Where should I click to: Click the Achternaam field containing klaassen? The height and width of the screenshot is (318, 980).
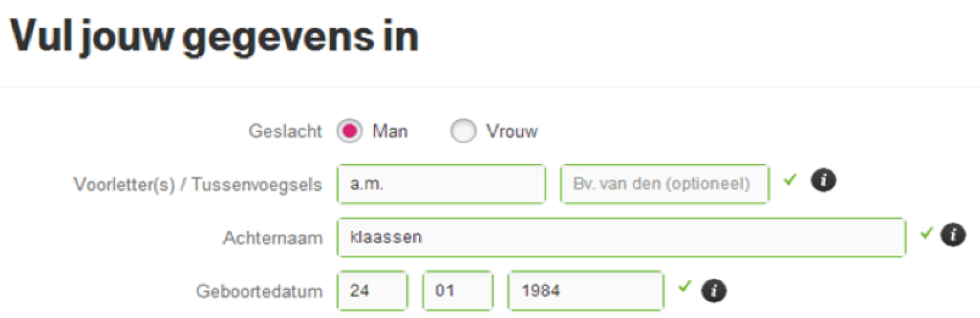tap(621, 237)
